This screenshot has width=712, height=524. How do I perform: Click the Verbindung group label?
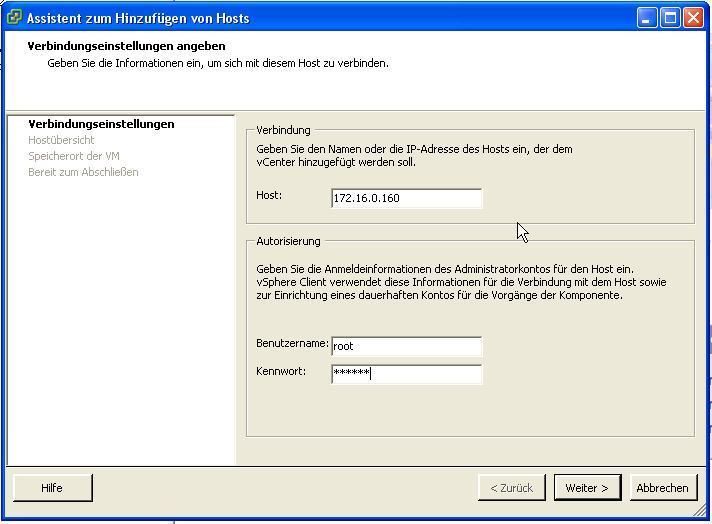[x=283, y=130]
